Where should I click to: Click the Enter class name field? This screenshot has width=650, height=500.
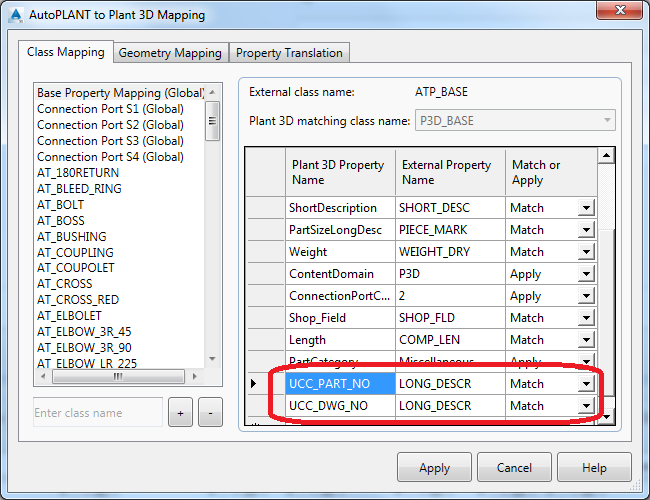click(x=98, y=413)
